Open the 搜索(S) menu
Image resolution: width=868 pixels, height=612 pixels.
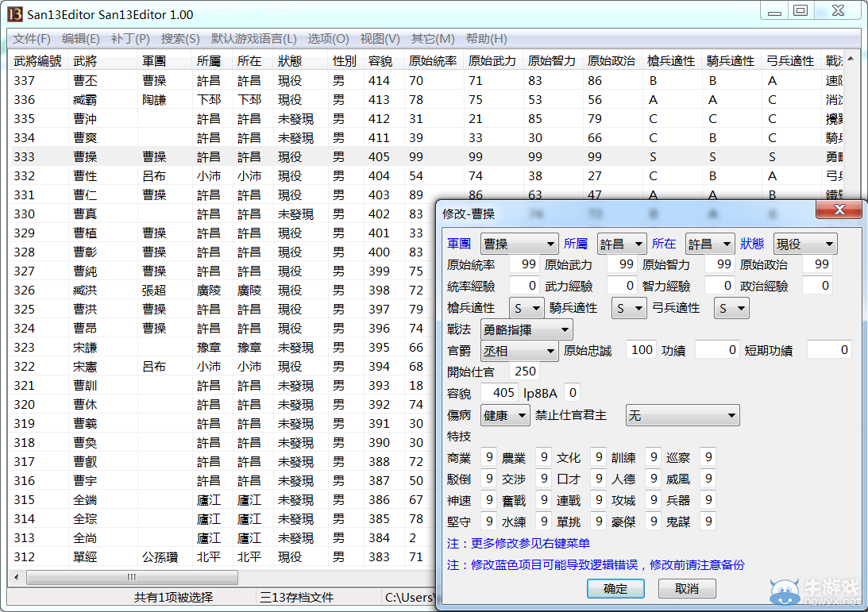[180, 39]
